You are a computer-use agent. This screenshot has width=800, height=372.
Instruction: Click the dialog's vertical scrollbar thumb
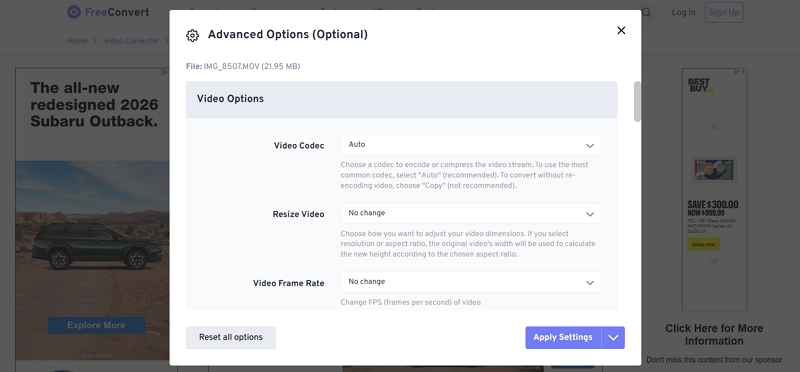coord(637,101)
